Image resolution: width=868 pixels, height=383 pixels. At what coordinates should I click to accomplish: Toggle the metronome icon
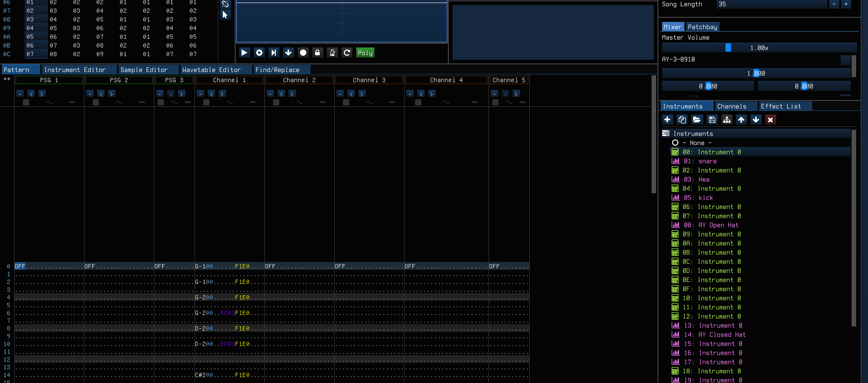click(332, 52)
